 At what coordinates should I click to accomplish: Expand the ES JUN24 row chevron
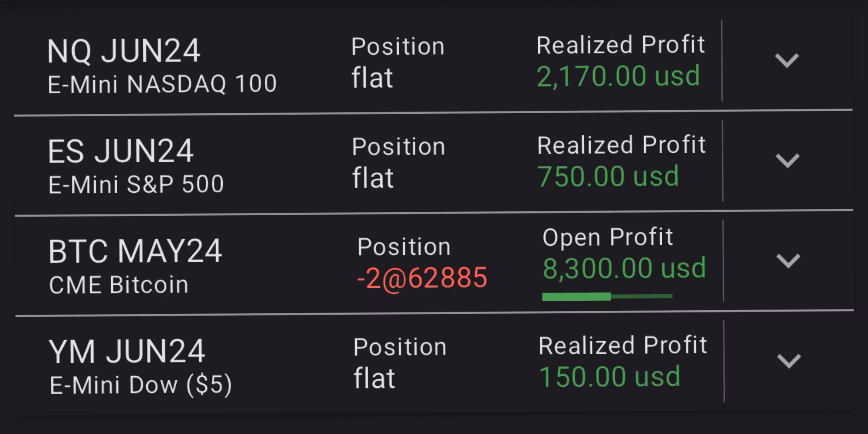pos(787,161)
